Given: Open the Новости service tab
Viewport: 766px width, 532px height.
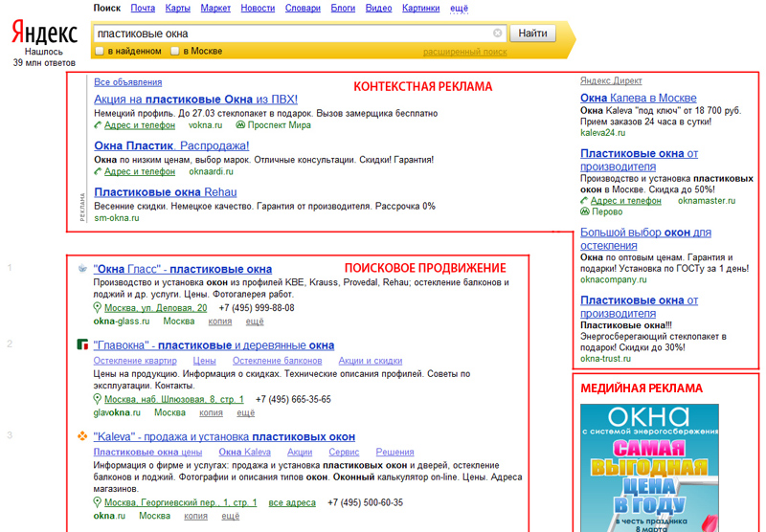Looking at the screenshot, I should 258,8.
